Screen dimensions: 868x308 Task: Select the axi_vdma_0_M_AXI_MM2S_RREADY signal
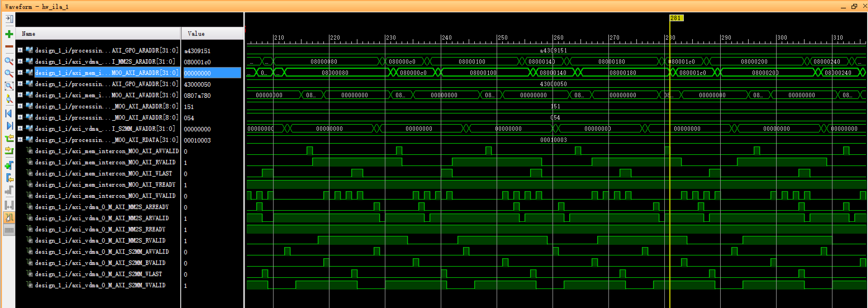pyautogui.click(x=100, y=229)
